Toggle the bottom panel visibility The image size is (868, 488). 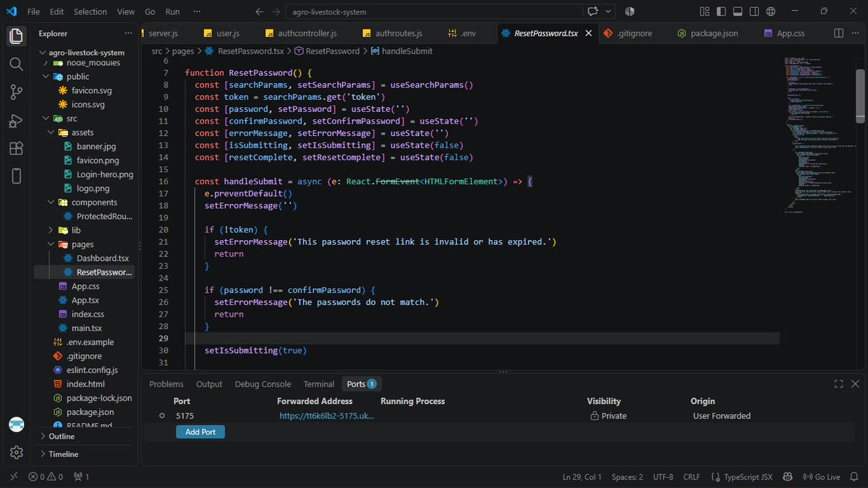click(737, 12)
